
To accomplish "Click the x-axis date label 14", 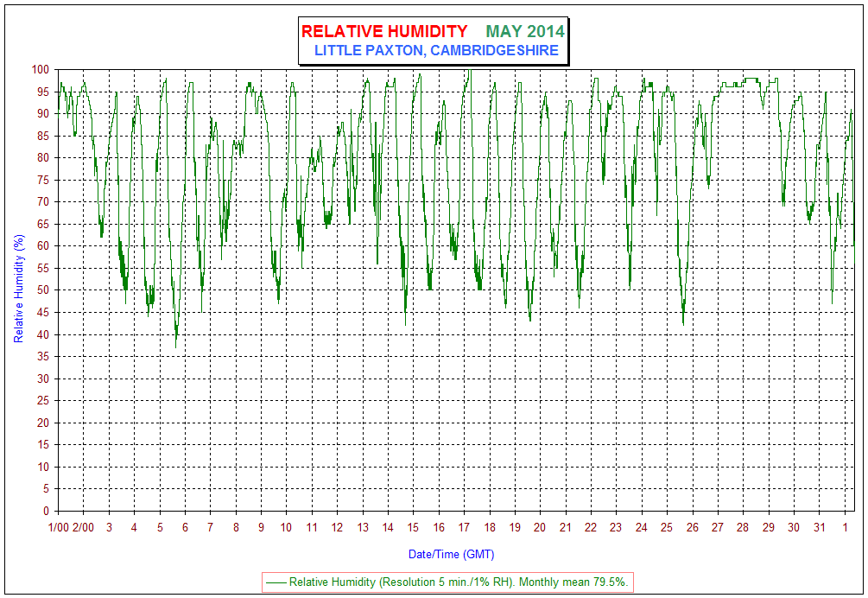I will (x=388, y=528).
